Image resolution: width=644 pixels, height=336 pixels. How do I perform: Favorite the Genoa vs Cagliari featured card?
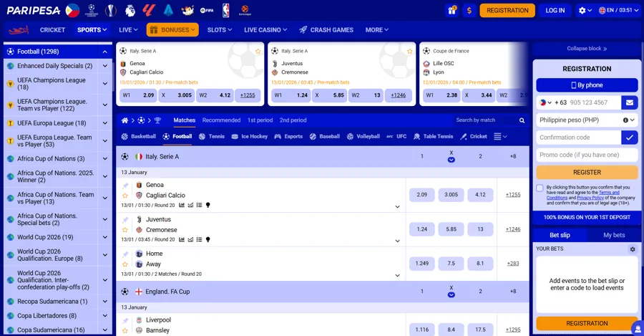(258, 52)
